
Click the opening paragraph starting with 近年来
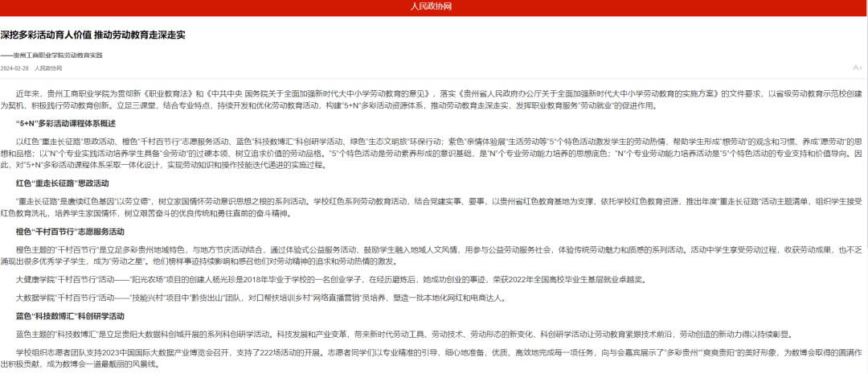(x=434, y=100)
